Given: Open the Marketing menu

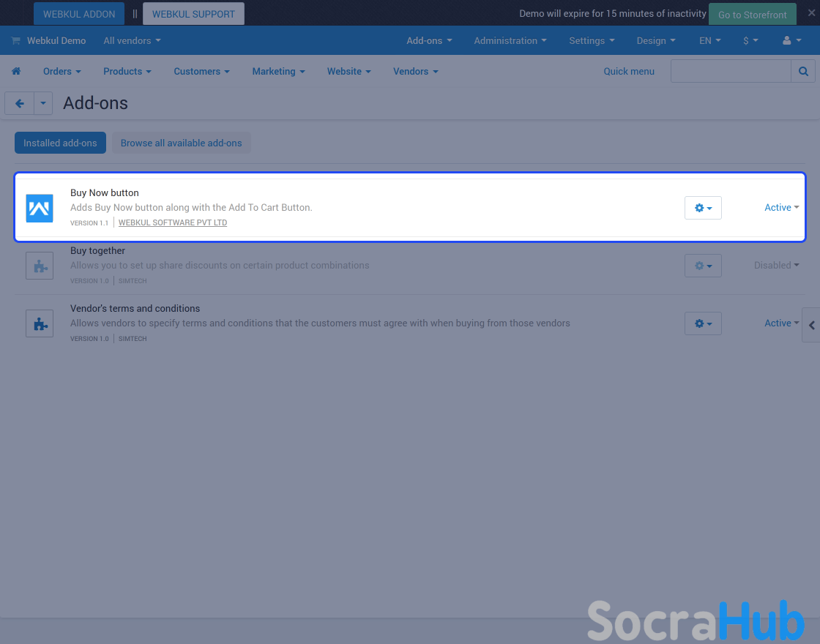Looking at the screenshot, I should (x=279, y=71).
